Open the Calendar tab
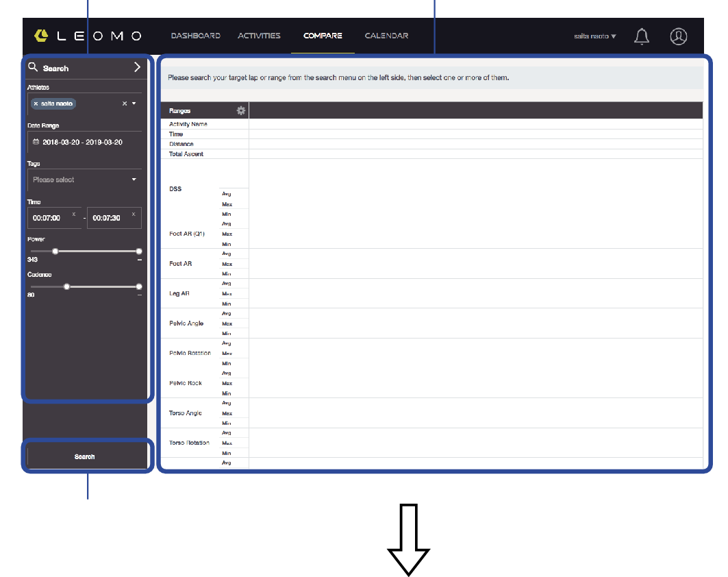Screen dimensions: 728x577 [x=386, y=36]
